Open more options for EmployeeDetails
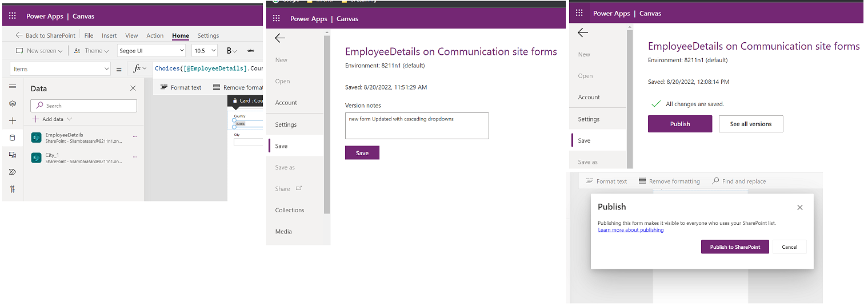 point(135,137)
